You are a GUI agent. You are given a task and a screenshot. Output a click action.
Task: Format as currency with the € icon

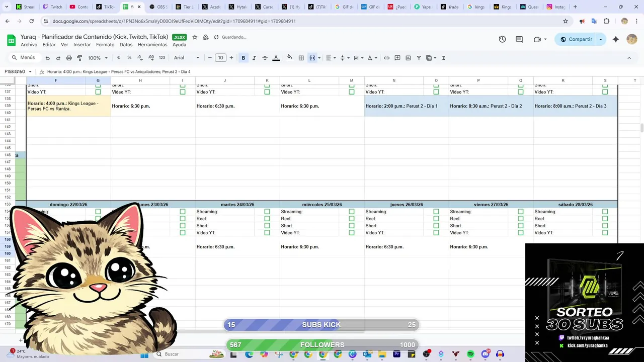point(119,58)
